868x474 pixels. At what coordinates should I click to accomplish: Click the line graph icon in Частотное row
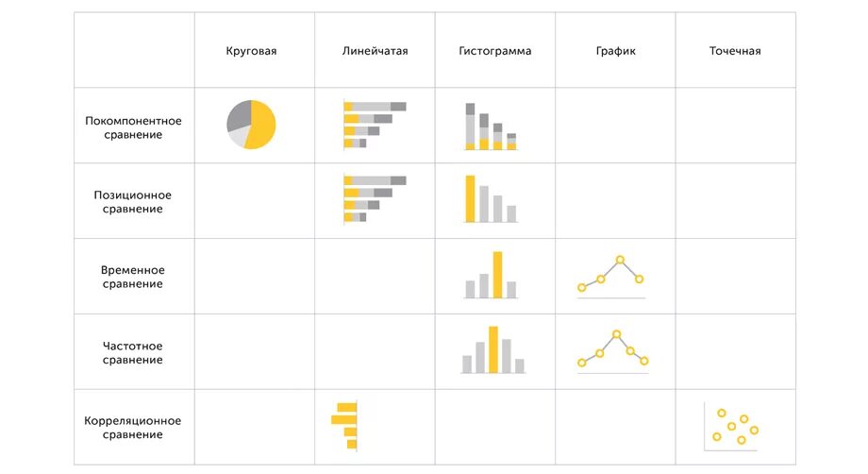click(x=612, y=351)
